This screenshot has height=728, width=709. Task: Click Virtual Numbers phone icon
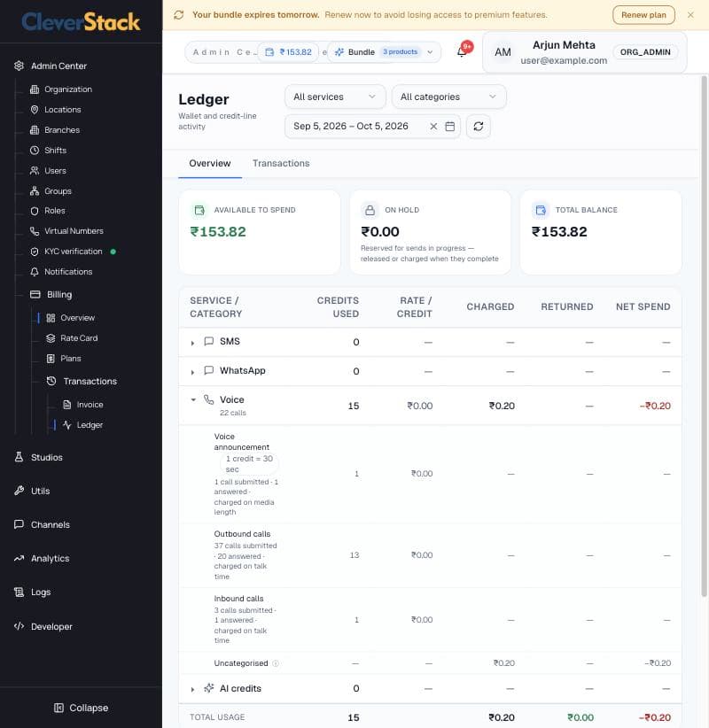point(35,231)
